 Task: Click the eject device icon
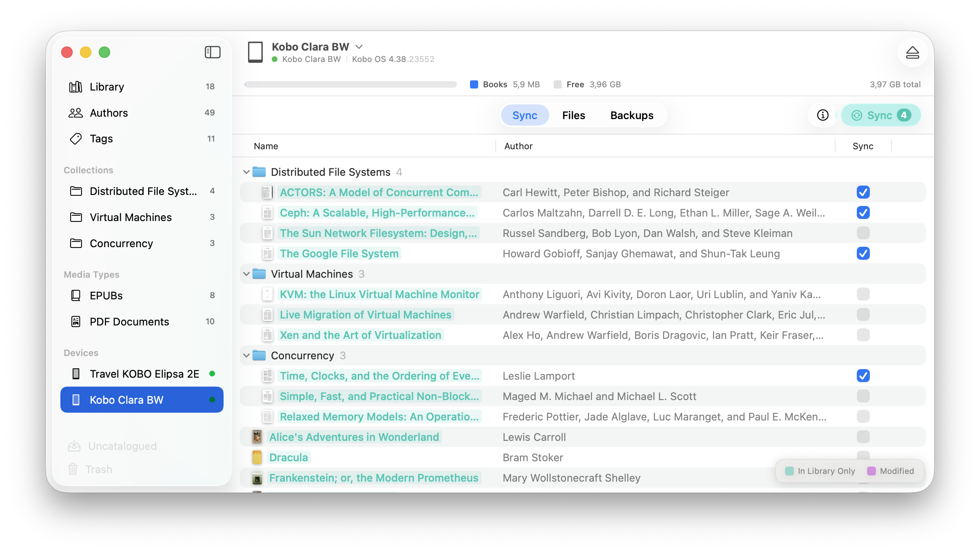tap(912, 53)
